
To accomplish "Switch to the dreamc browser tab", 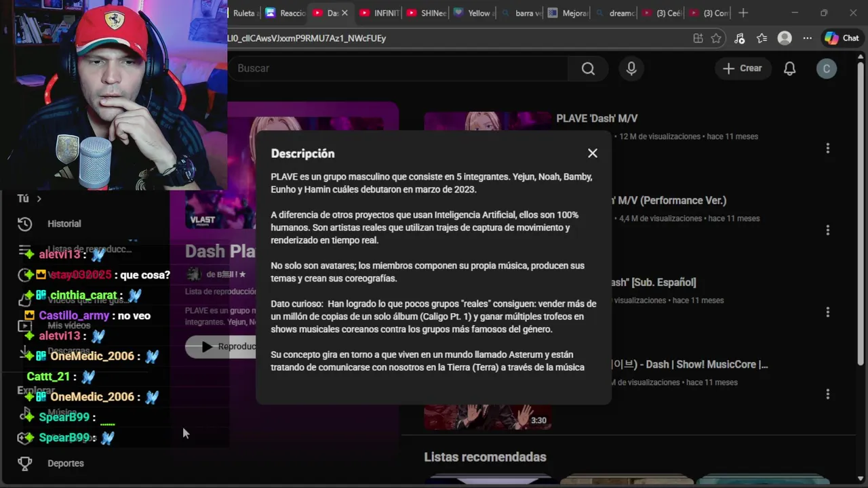I will (614, 13).
